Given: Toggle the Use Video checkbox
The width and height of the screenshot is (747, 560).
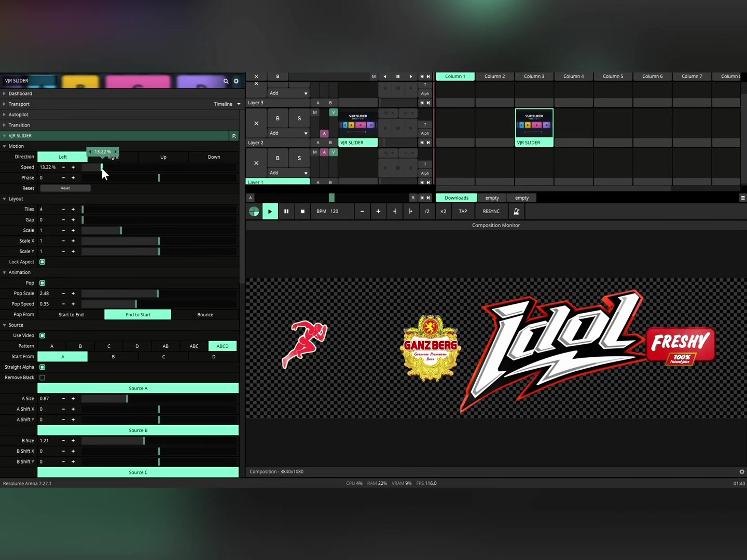Looking at the screenshot, I should click(x=43, y=335).
